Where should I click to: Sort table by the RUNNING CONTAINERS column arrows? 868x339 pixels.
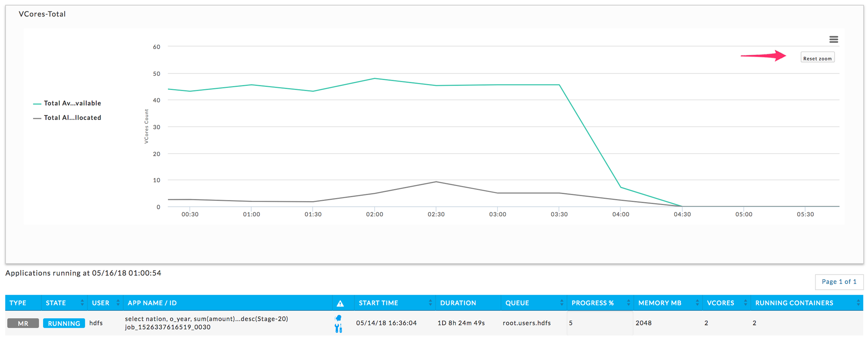[x=858, y=303]
